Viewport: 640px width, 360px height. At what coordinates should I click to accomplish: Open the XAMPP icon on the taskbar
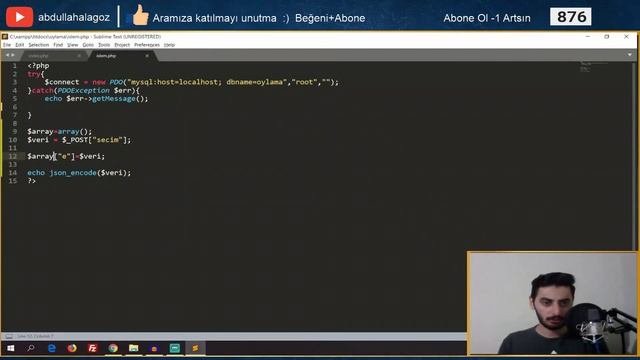(154, 348)
